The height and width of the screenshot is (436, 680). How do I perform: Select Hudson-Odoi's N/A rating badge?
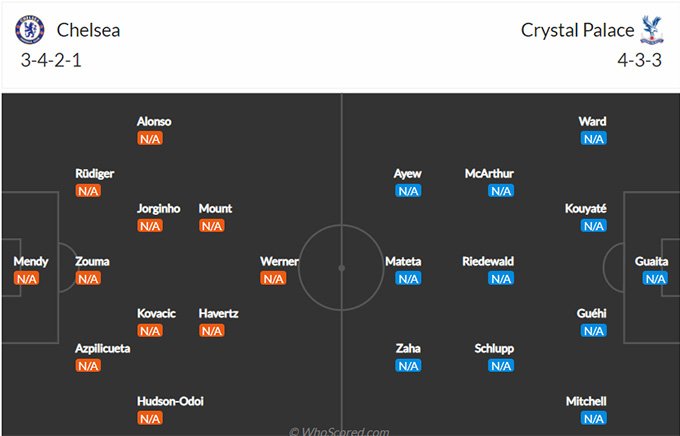click(x=150, y=419)
